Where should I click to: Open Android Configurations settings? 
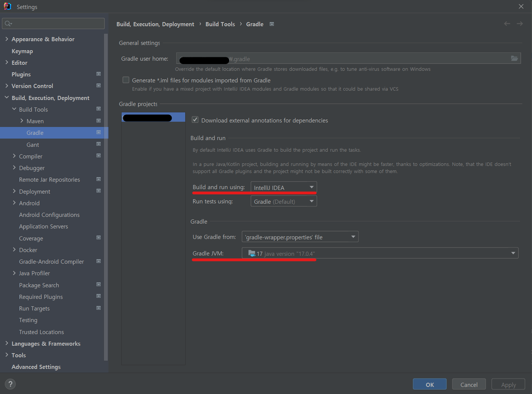pyautogui.click(x=49, y=215)
